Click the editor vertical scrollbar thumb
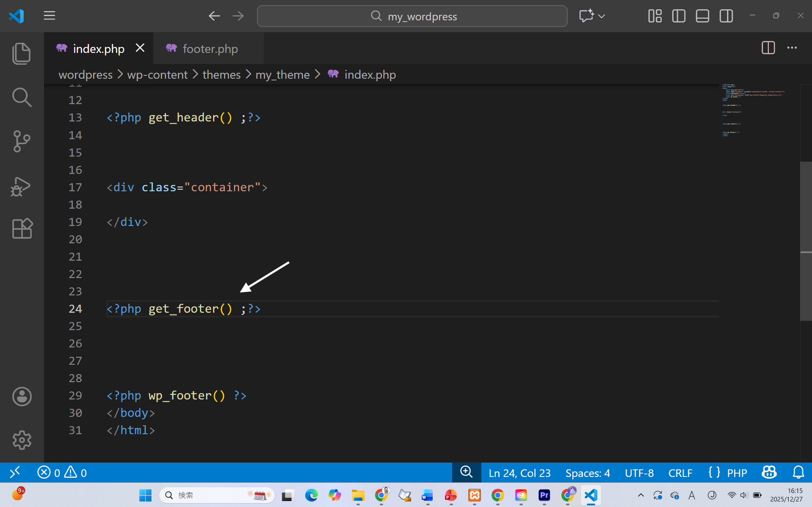 tap(806, 241)
